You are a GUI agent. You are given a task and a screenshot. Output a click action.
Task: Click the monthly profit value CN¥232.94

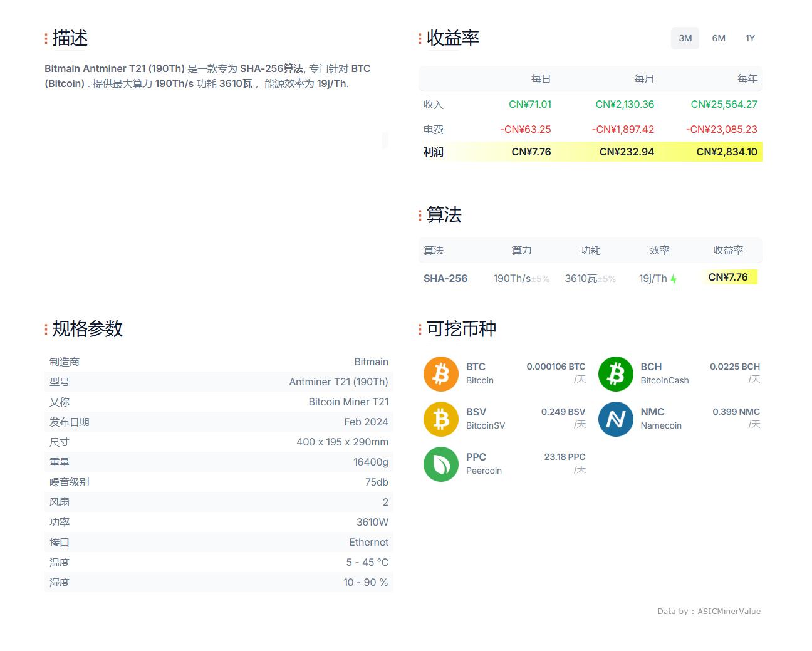(627, 152)
